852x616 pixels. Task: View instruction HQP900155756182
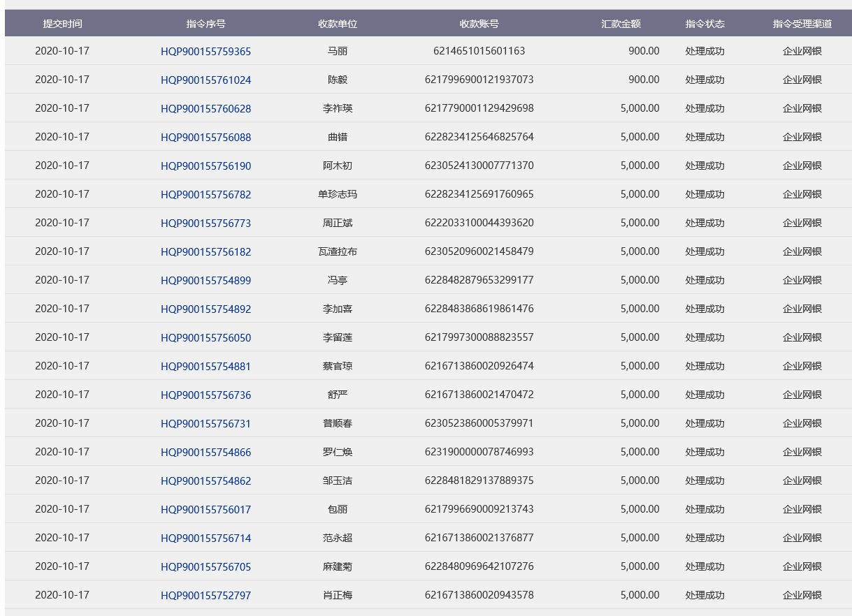pos(205,252)
